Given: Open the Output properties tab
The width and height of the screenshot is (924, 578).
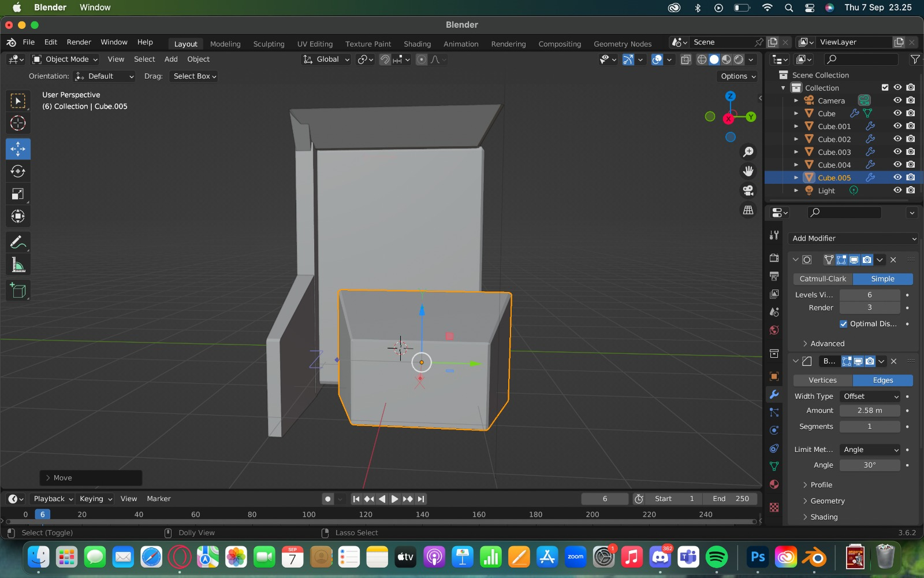Looking at the screenshot, I should click(x=774, y=276).
